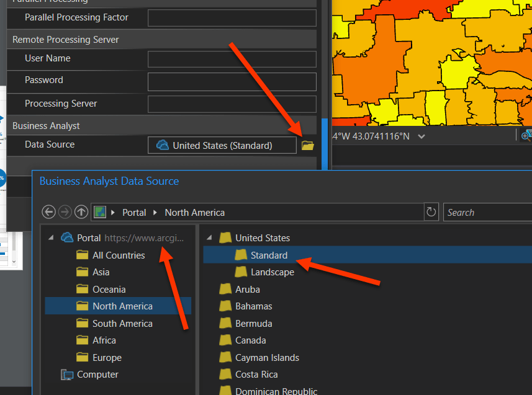
Task: Select the Standard data source entry
Action: (x=269, y=255)
